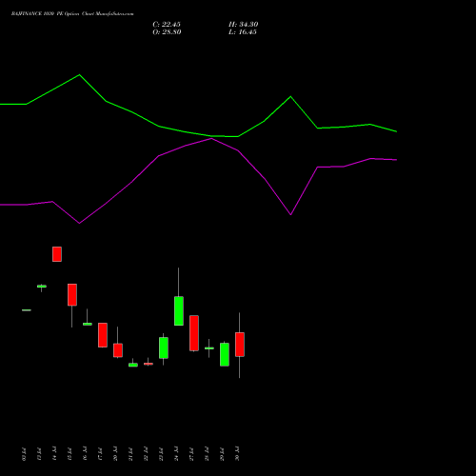
Task: Select the red candle for 15 Jul
Action: pos(72,295)
